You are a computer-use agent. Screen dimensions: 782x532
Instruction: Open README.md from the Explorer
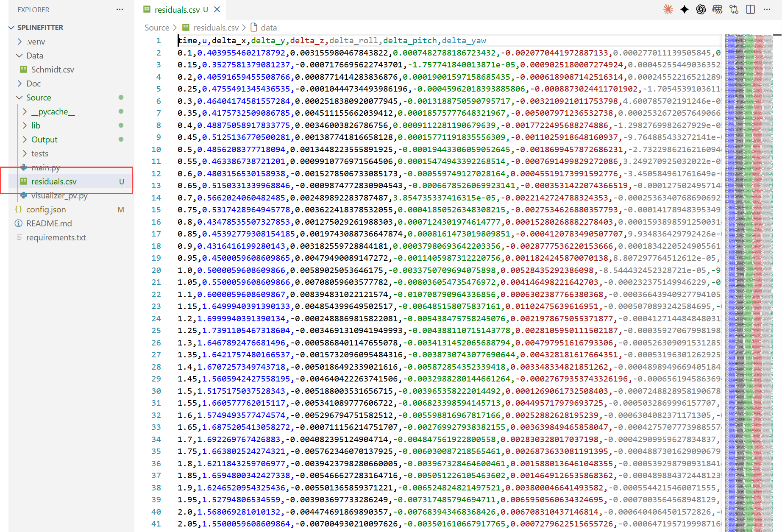pos(49,223)
